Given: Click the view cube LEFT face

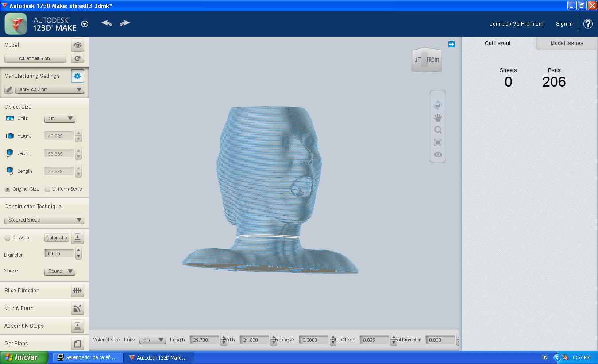Looking at the screenshot, I should point(417,60).
